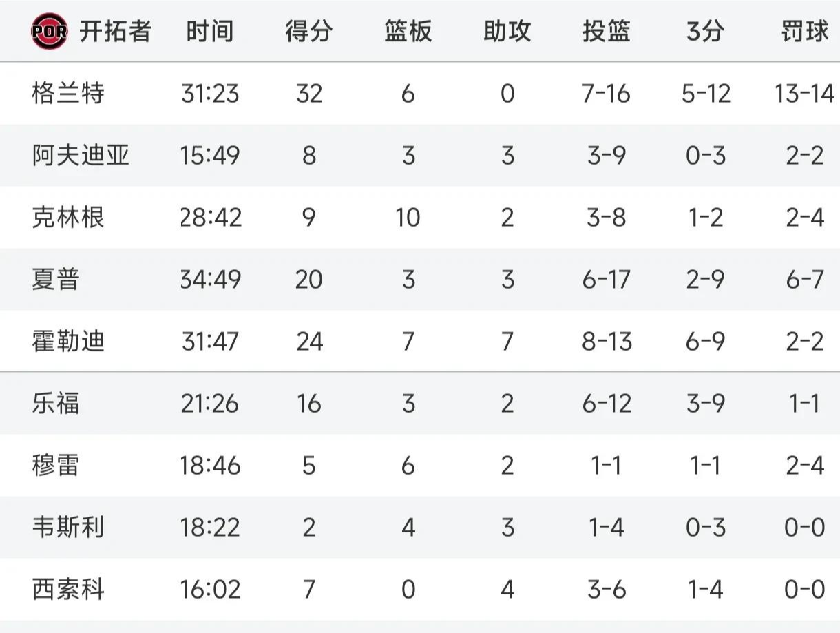Viewport: 840px width, 633px height.
Task: Click 克林根's 10 rebounds value
Action: (x=408, y=218)
